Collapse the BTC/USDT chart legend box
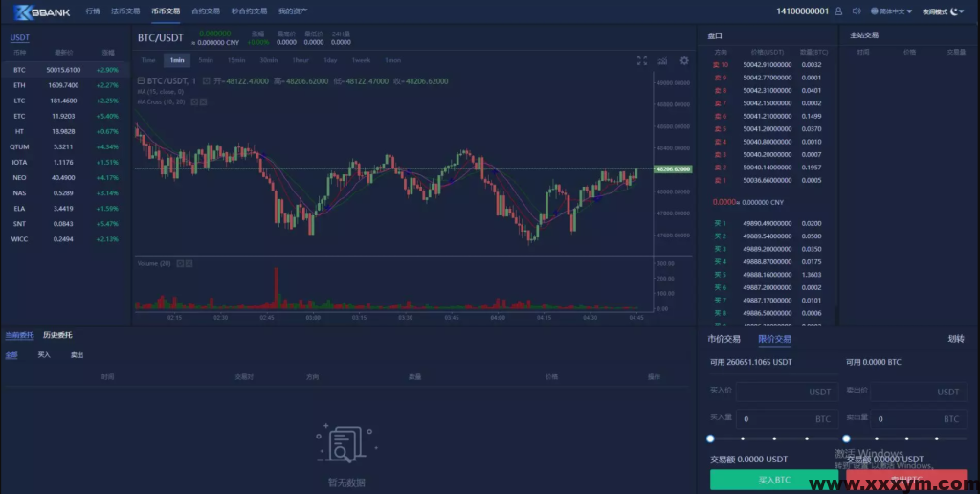980x494 pixels. (x=142, y=81)
